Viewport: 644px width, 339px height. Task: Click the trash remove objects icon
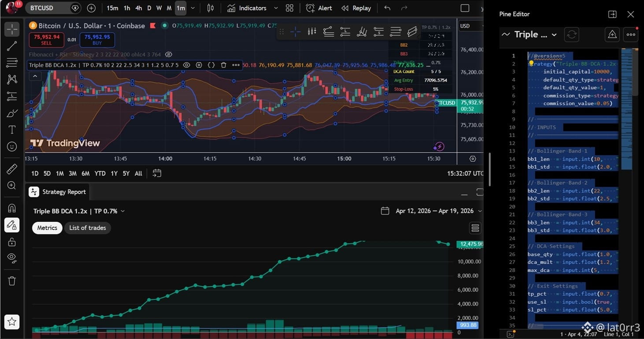[12, 281]
